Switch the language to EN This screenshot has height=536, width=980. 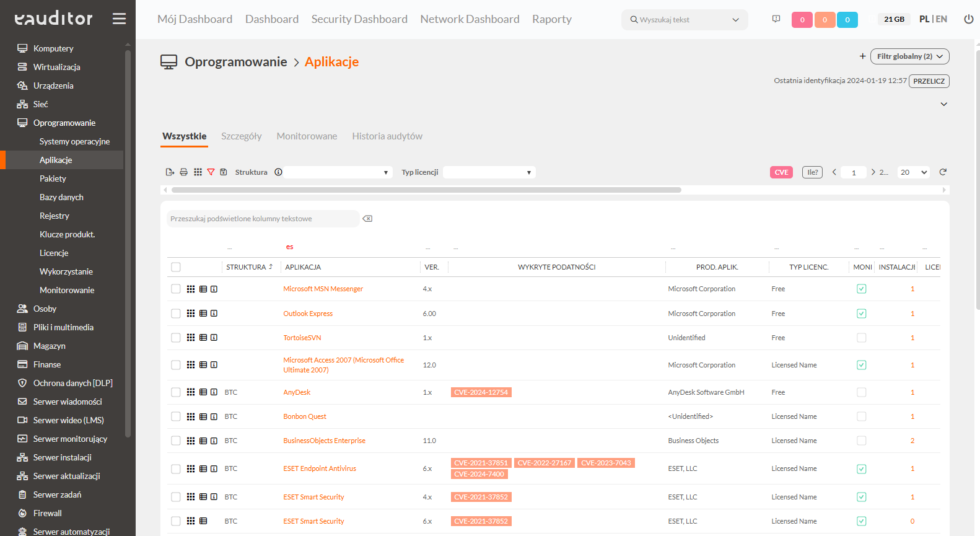(x=942, y=19)
